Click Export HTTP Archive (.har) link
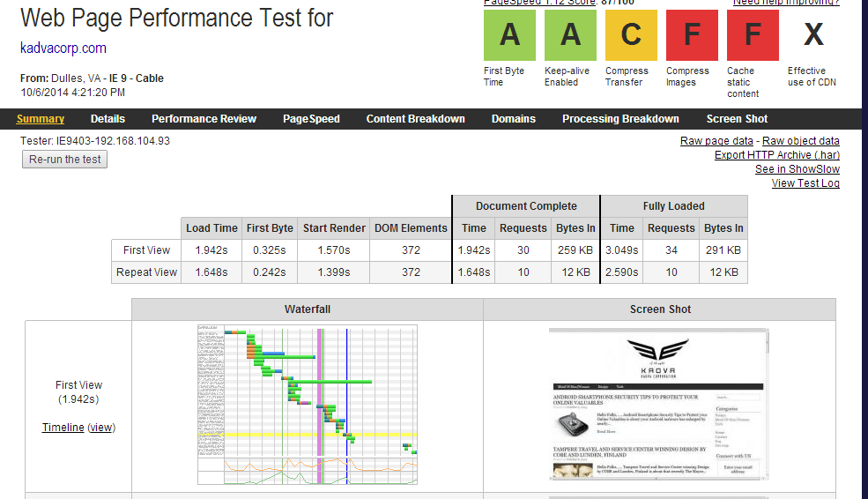This screenshot has height=499, width=868. coord(776,155)
